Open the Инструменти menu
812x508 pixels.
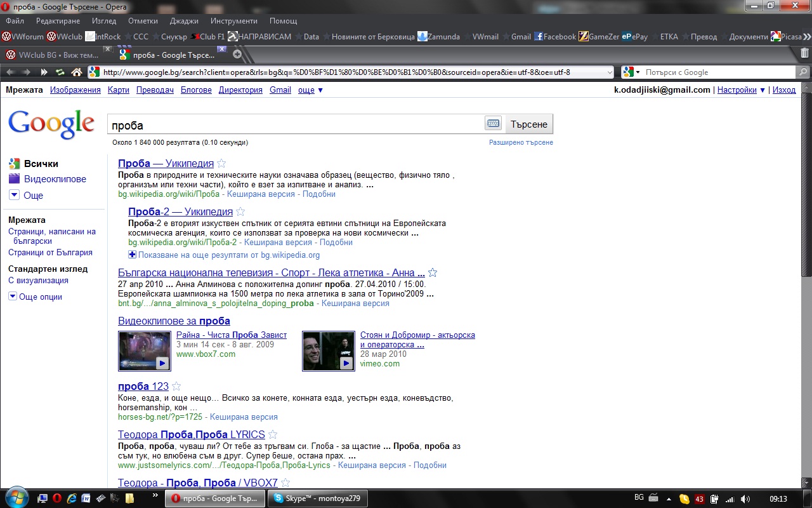(x=234, y=21)
